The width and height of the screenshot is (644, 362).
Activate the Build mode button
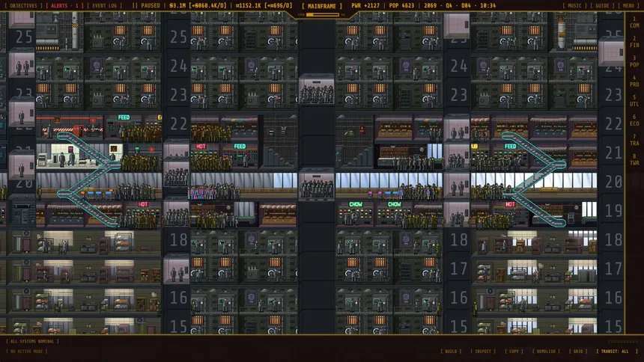click(451, 352)
